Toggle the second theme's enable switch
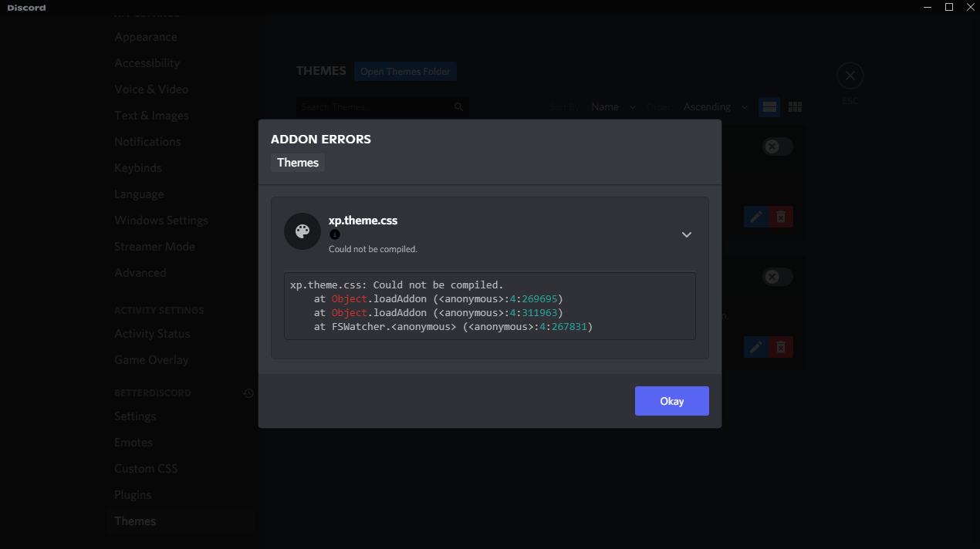The image size is (980, 549). [x=778, y=277]
